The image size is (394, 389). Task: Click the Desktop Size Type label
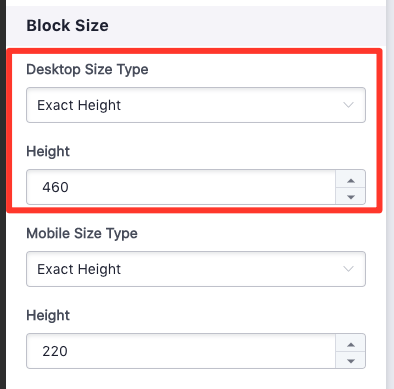click(87, 70)
